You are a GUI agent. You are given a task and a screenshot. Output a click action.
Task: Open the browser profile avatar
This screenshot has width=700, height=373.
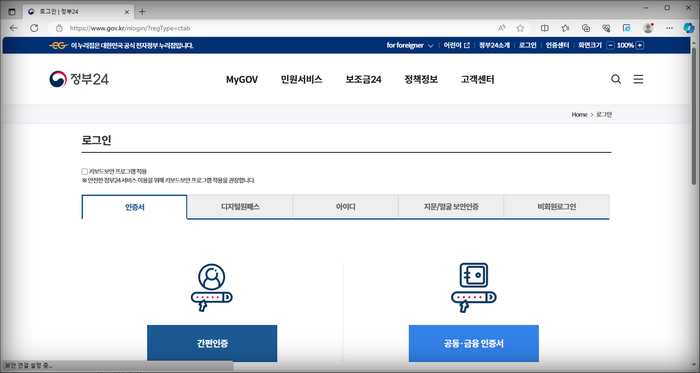(648, 28)
